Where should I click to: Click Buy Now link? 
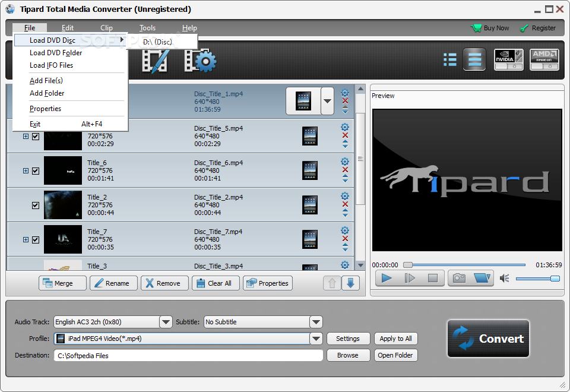tap(490, 28)
